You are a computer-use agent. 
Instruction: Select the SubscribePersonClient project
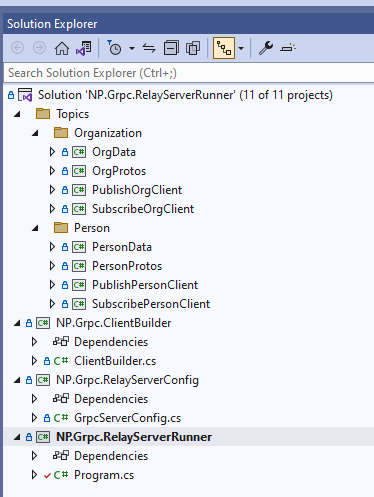click(x=151, y=304)
